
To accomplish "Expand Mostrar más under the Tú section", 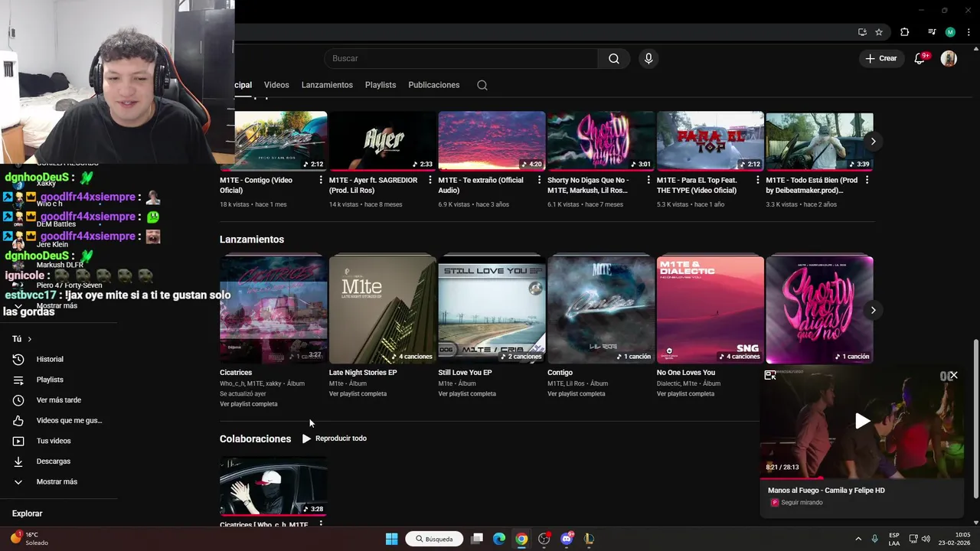I will tap(58, 482).
